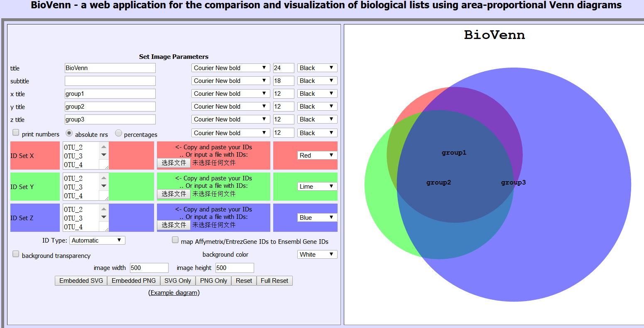Open the Blue dropdown for ID Set Z
This screenshot has height=328, width=644.
(317, 217)
